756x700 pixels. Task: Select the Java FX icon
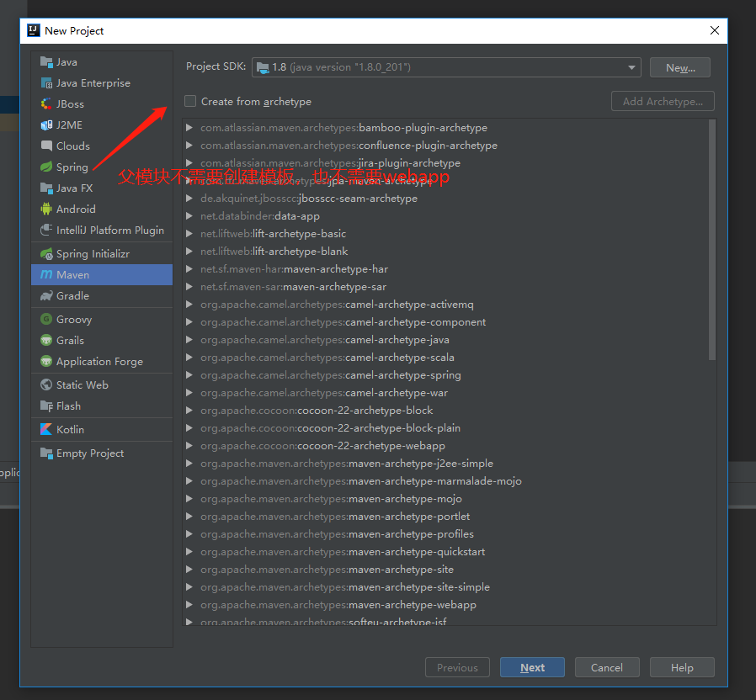coord(46,188)
